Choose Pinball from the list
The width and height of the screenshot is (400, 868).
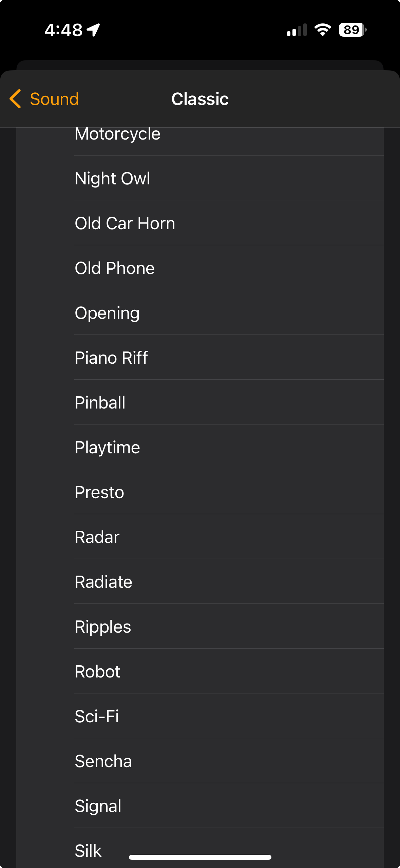click(x=100, y=402)
